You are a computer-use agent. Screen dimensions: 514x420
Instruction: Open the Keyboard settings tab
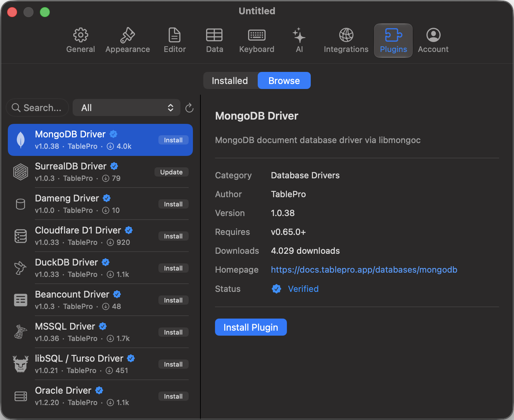(x=257, y=41)
